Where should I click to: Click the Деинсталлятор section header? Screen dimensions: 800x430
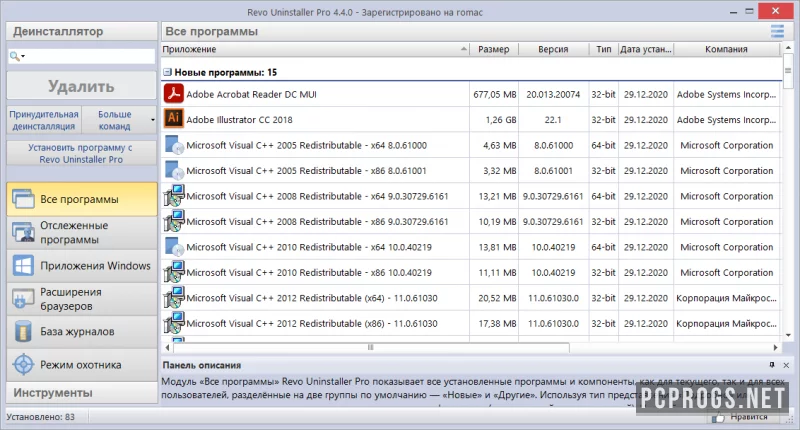82,31
